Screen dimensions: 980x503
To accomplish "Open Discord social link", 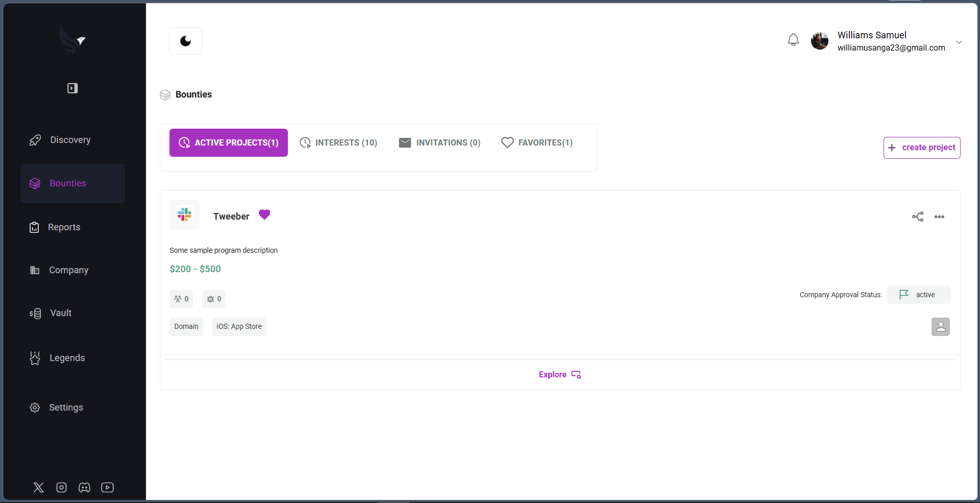I will tap(85, 487).
